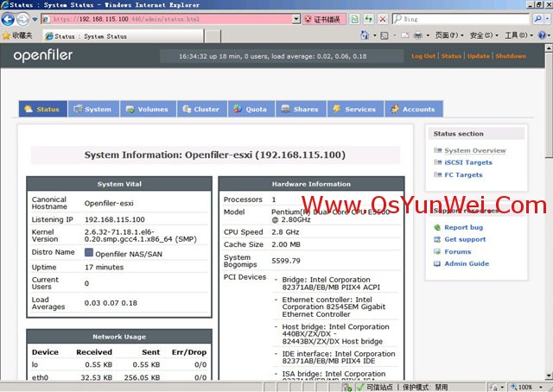Click the Update link in header
The width and height of the screenshot is (553, 392).
[x=478, y=56]
